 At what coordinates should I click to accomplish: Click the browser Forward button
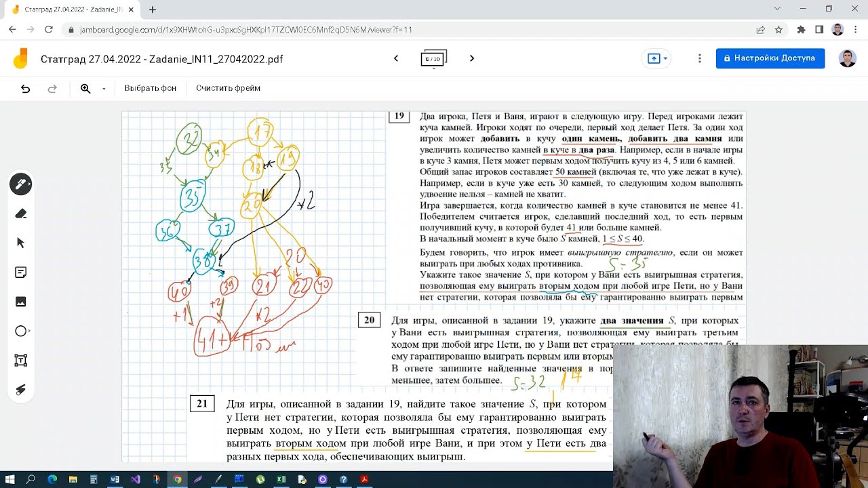31,30
